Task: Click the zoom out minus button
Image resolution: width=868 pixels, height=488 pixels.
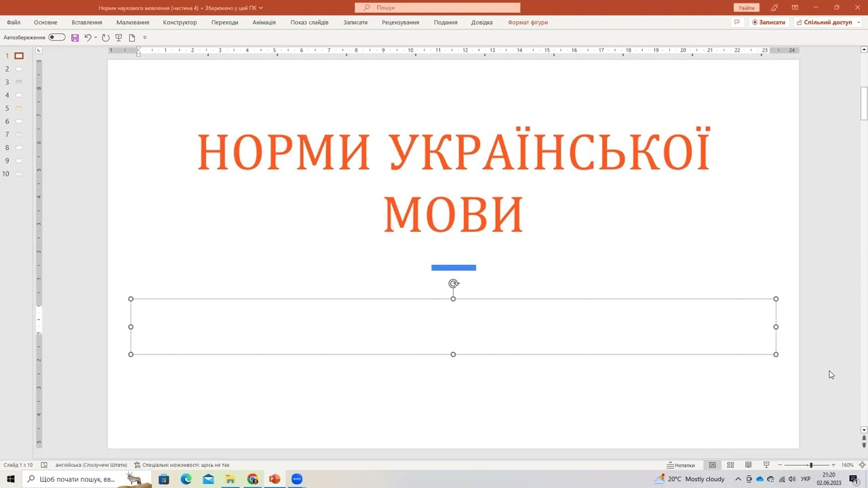Action: pos(780,465)
